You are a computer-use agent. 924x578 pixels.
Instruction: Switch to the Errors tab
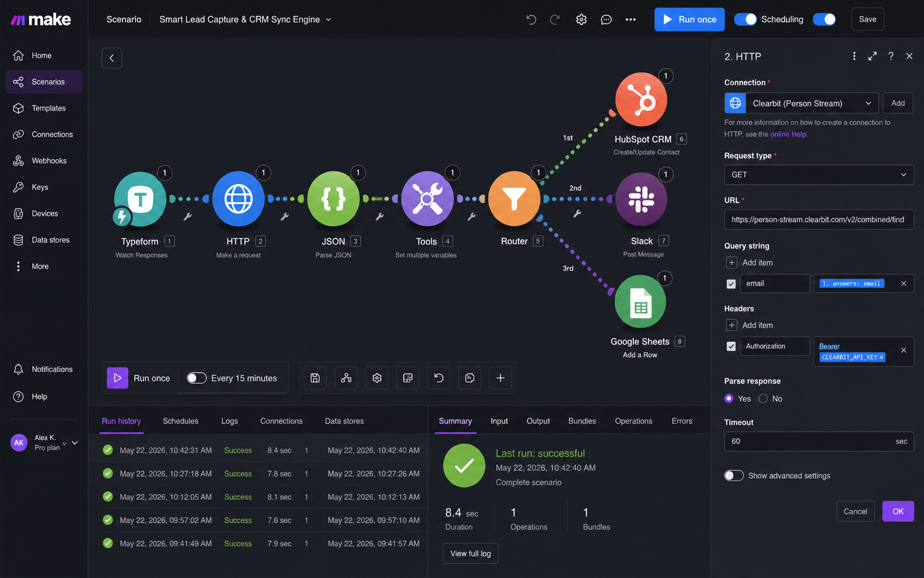[x=682, y=421]
